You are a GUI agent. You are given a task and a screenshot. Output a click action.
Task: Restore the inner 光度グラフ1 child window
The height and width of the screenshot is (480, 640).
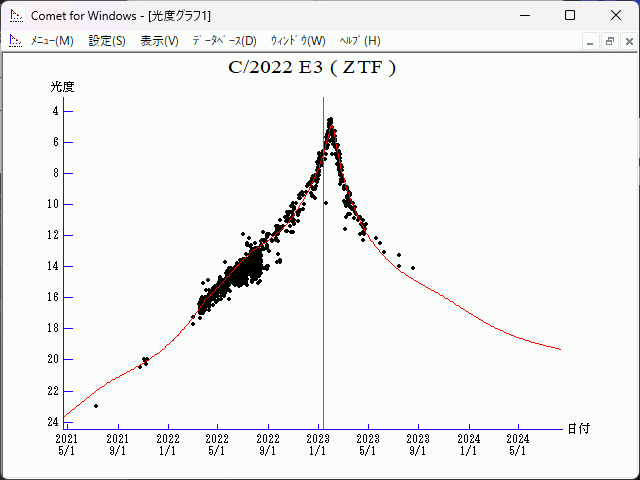pos(610,42)
